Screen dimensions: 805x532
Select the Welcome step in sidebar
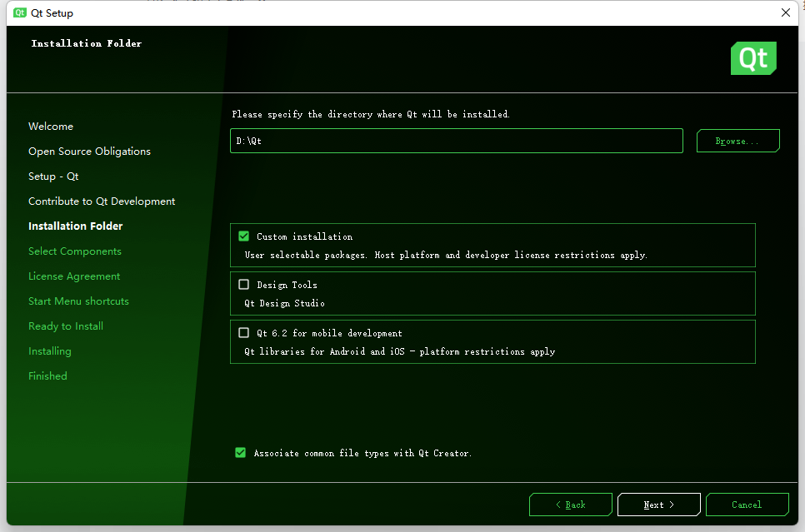pyautogui.click(x=51, y=127)
